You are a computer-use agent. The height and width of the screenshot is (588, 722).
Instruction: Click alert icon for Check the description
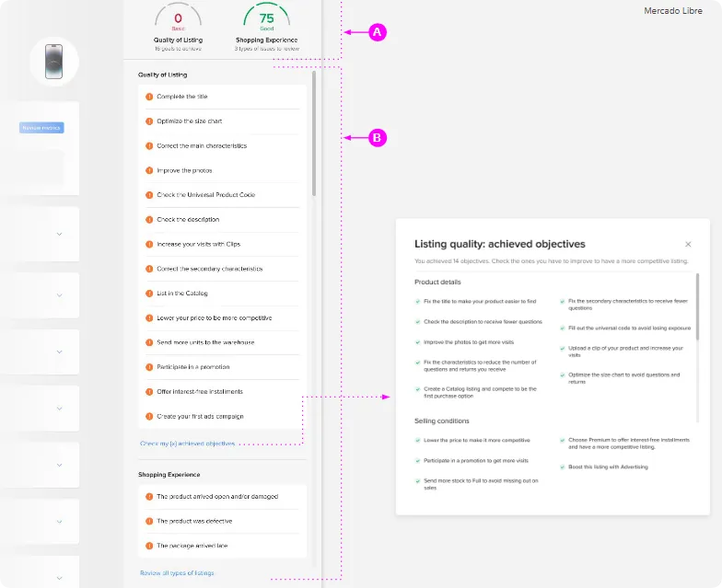[149, 220]
